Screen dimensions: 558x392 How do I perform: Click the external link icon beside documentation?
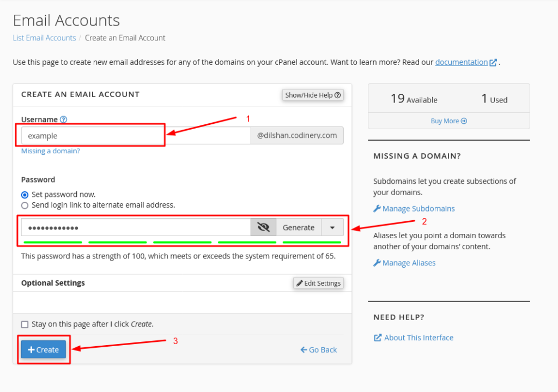tap(493, 62)
